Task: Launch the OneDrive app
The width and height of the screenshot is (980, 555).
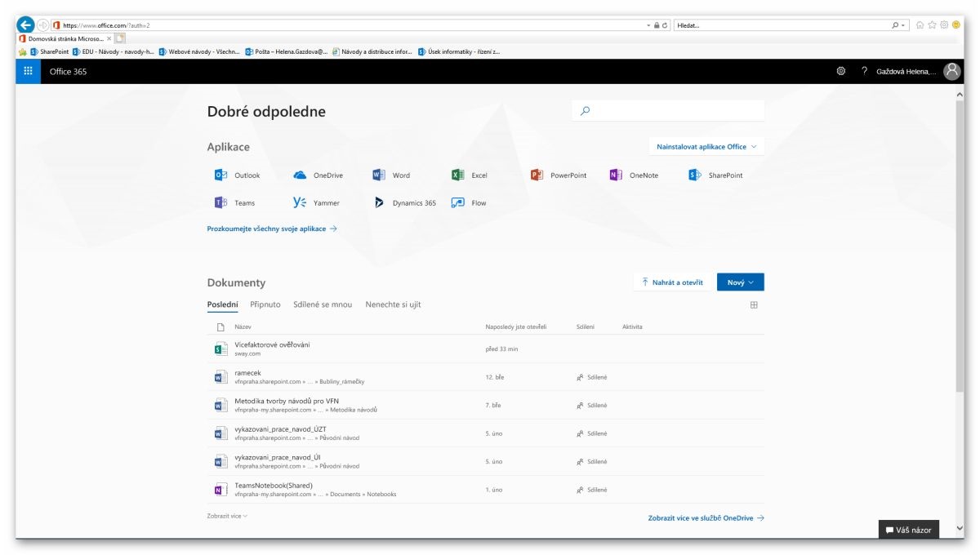Action: [x=318, y=175]
